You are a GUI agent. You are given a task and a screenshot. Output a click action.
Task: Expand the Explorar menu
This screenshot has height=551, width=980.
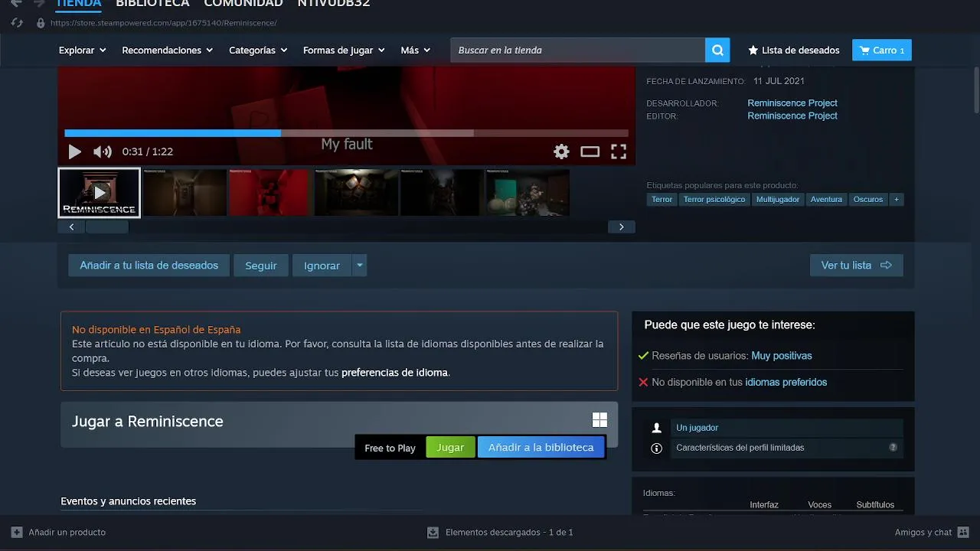(x=82, y=51)
